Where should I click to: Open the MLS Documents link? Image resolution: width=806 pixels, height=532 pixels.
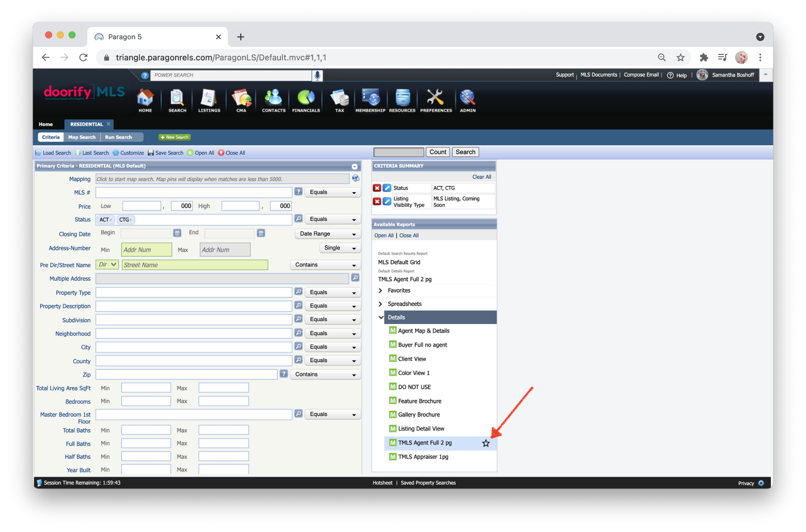coord(598,75)
